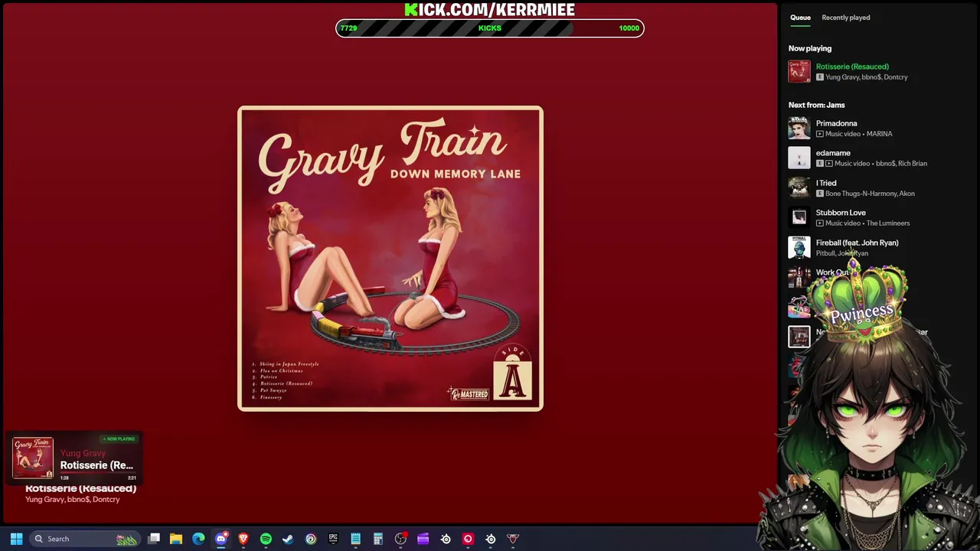Select the Work Out queue entry
The image size is (980, 551).
click(831, 272)
